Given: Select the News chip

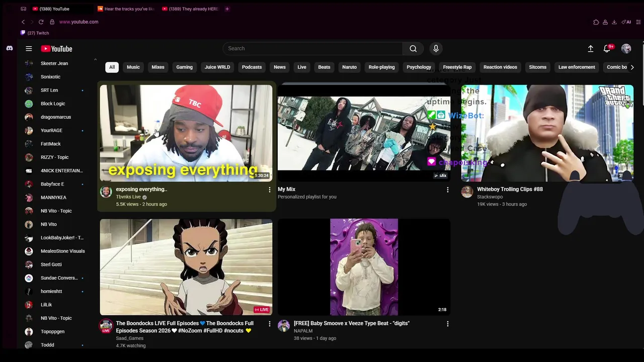Looking at the screenshot, I should point(280,67).
